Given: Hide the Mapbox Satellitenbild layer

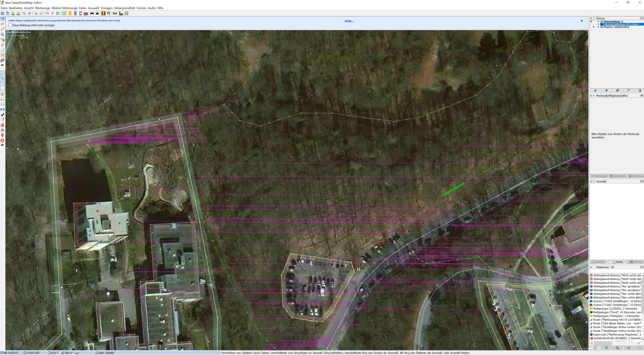Looking at the screenshot, I should click(x=599, y=27).
